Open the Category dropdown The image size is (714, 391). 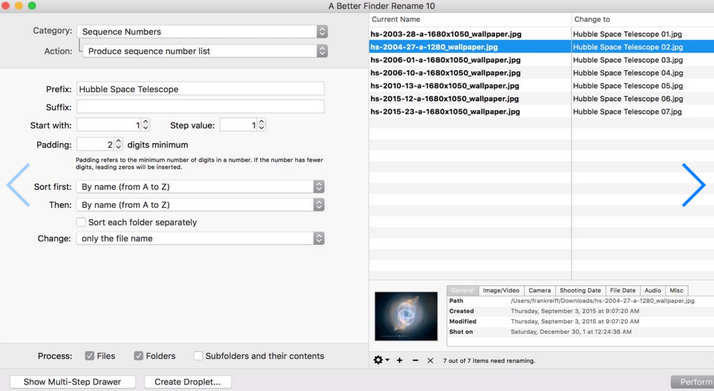pyautogui.click(x=202, y=31)
